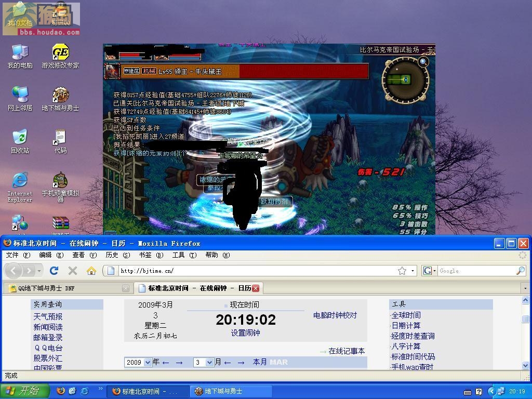Click the 日期计算 link
This screenshot has height=399, width=532.
(406, 326)
